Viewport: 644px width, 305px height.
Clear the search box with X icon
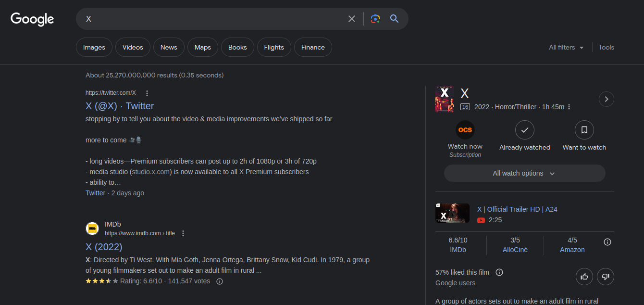click(352, 19)
